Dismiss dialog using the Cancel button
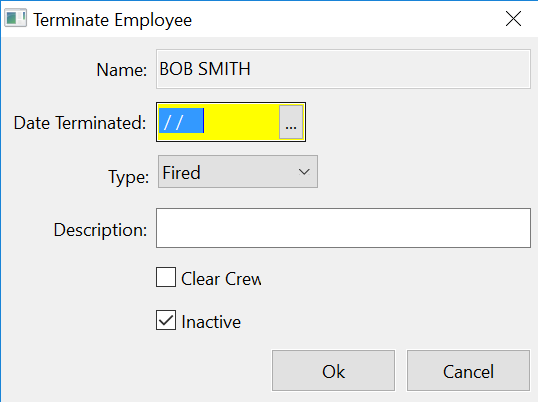Screen dimensions: 538x402 coord(468,370)
